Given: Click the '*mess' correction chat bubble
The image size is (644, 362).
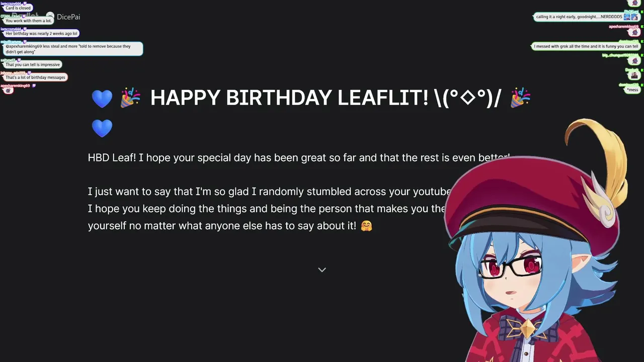Looking at the screenshot, I should (x=632, y=90).
